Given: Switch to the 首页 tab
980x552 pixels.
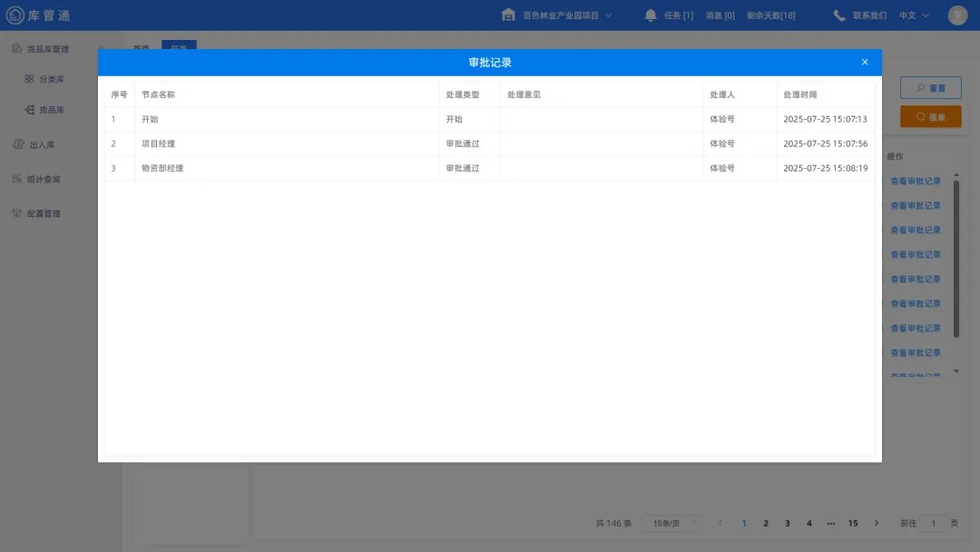Looking at the screenshot, I should pos(141,47).
